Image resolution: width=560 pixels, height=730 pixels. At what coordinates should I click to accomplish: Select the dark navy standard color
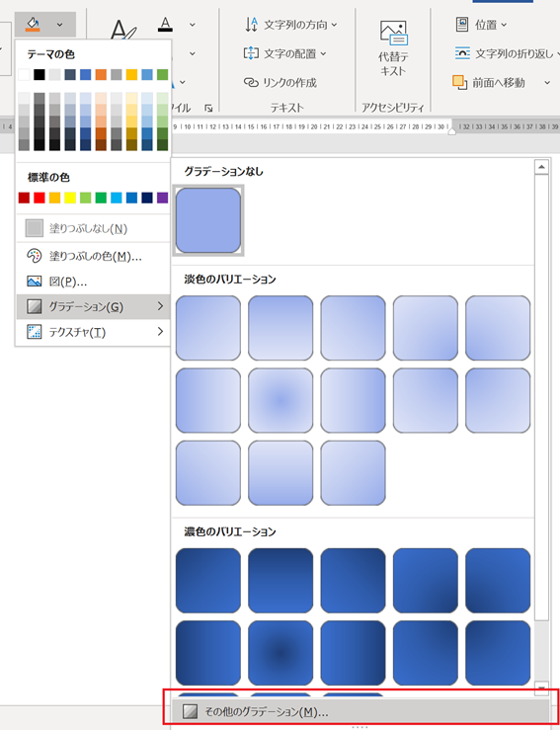[147, 198]
